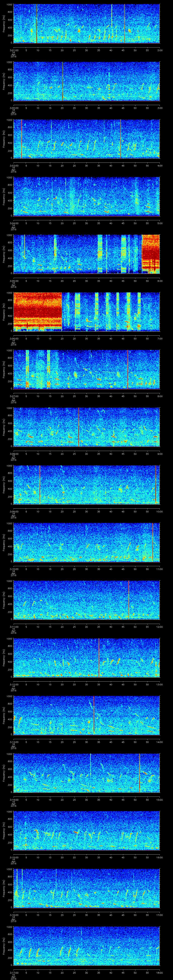Click the 3:13:00 start time label

pyautogui.click(x=14, y=742)
